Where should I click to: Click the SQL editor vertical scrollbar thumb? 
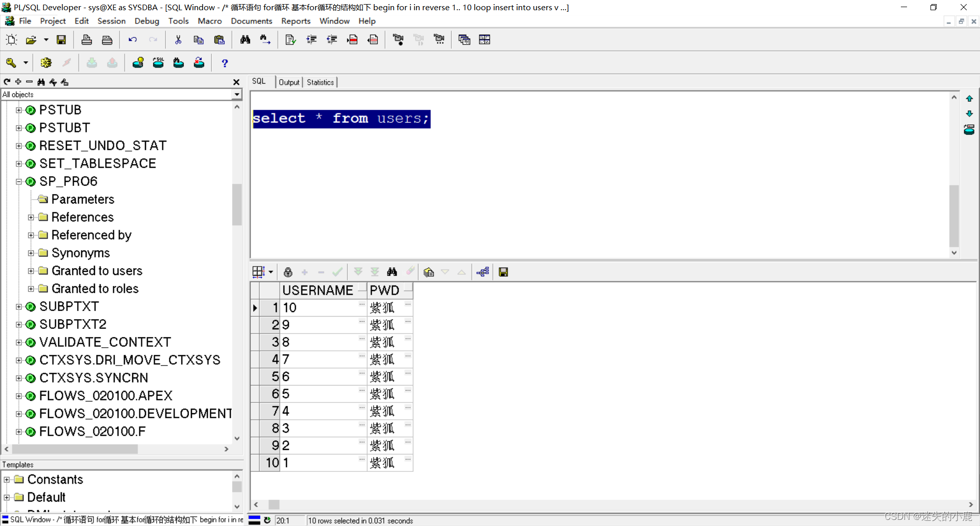pyautogui.click(x=954, y=216)
